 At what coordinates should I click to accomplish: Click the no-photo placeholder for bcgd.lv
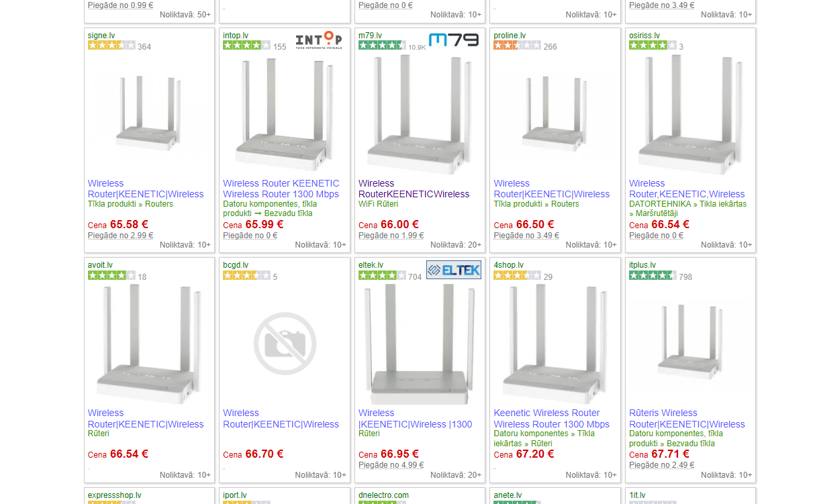pos(285,343)
